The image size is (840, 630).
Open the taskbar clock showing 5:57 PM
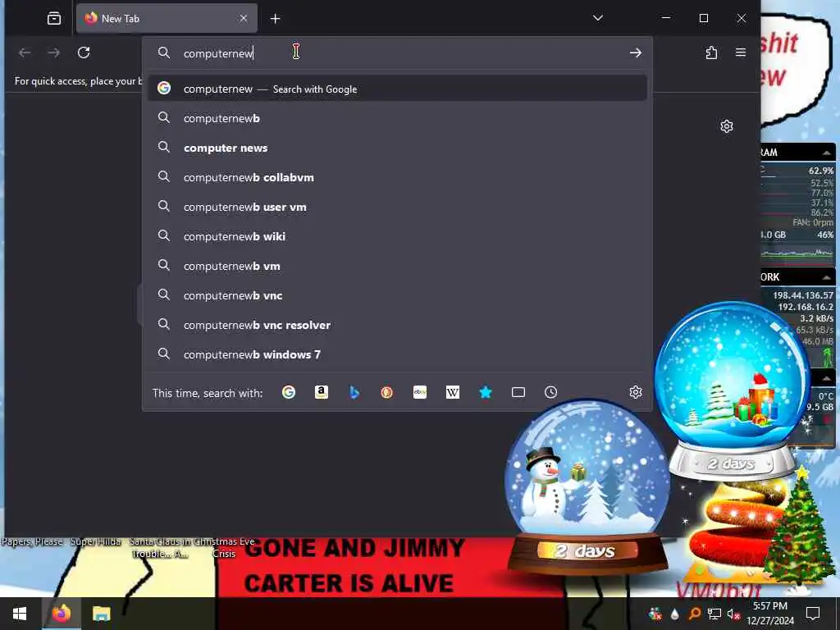pos(770,614)
